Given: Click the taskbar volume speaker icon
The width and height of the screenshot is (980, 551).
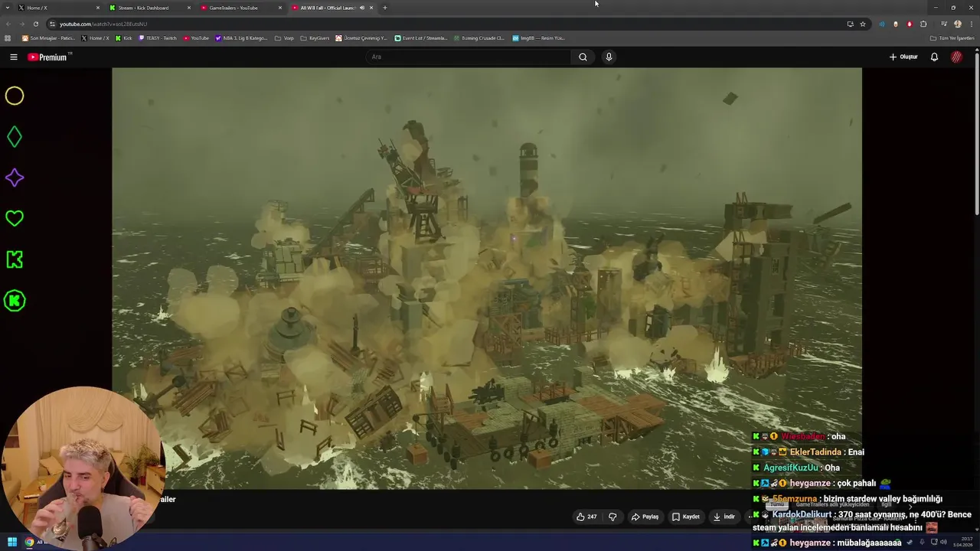Looking at the screenshot, I should point(943,543).
